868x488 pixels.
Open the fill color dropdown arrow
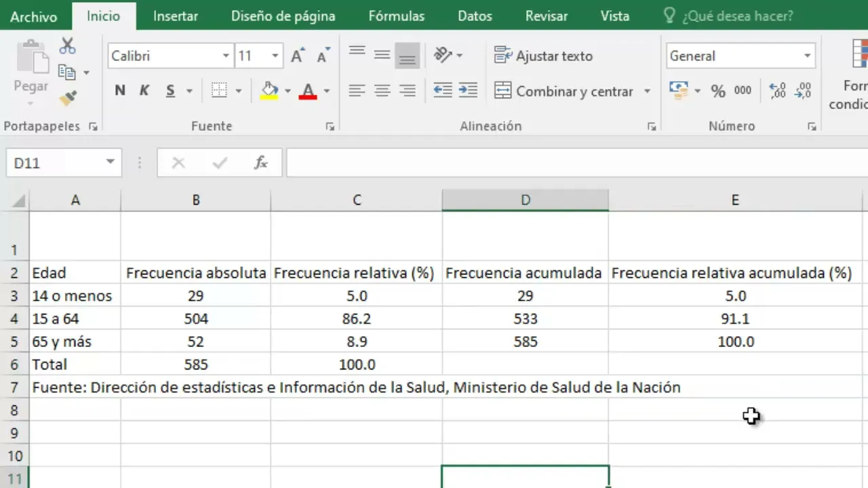click(x=288, y=91)
